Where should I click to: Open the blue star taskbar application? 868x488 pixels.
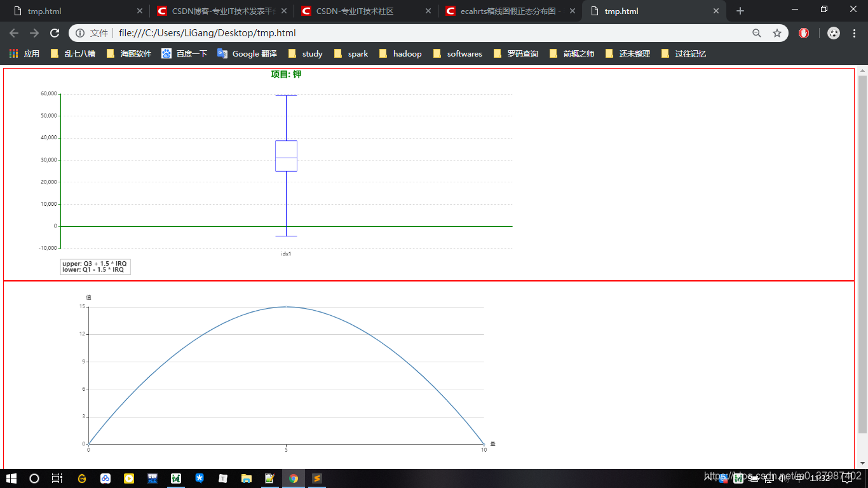click(200, 478)
